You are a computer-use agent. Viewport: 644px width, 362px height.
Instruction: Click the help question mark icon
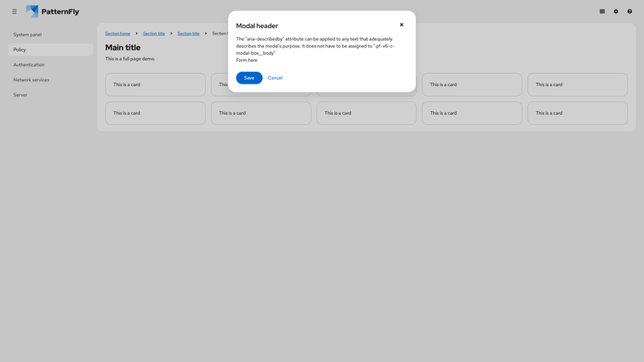point(630,11)
